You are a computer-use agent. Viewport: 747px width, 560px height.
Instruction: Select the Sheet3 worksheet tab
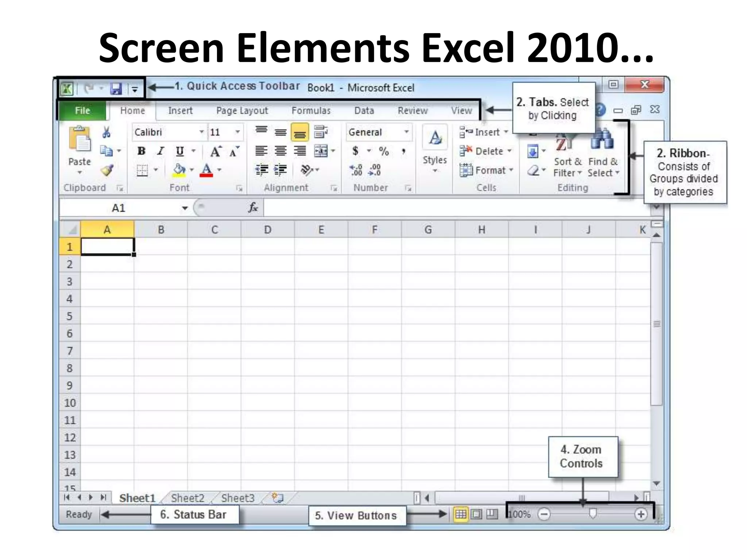pos(237,498)
